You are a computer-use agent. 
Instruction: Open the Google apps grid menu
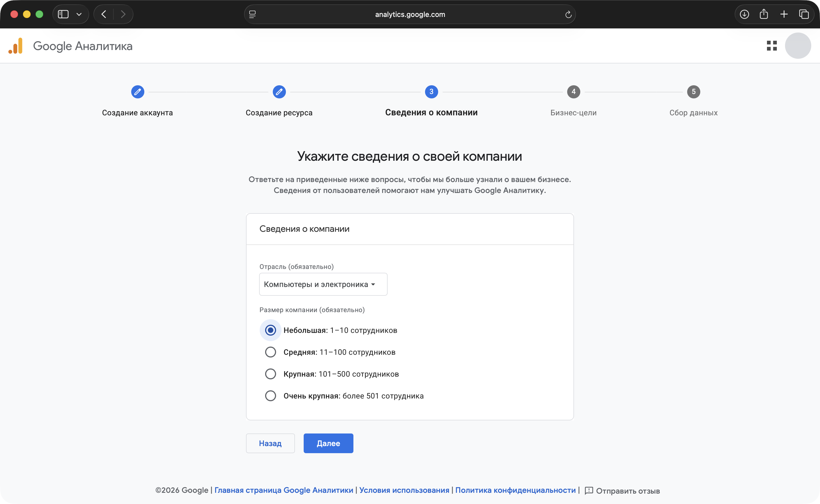772,46
